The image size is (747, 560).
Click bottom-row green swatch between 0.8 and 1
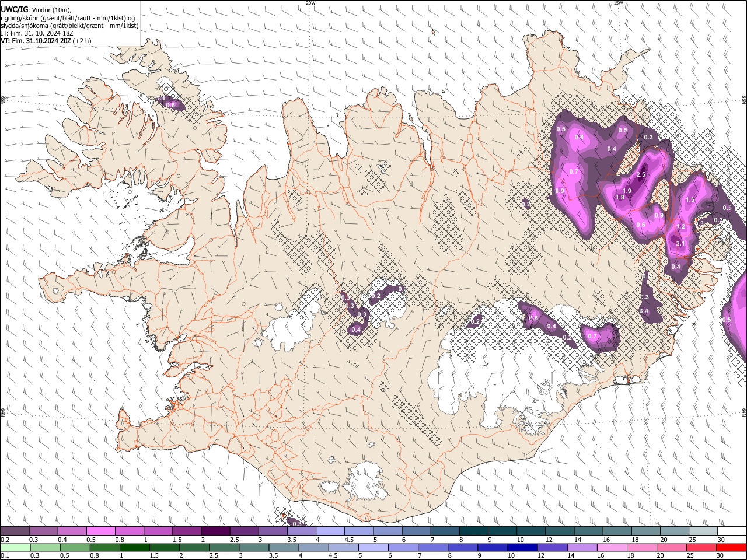point(105,547)
